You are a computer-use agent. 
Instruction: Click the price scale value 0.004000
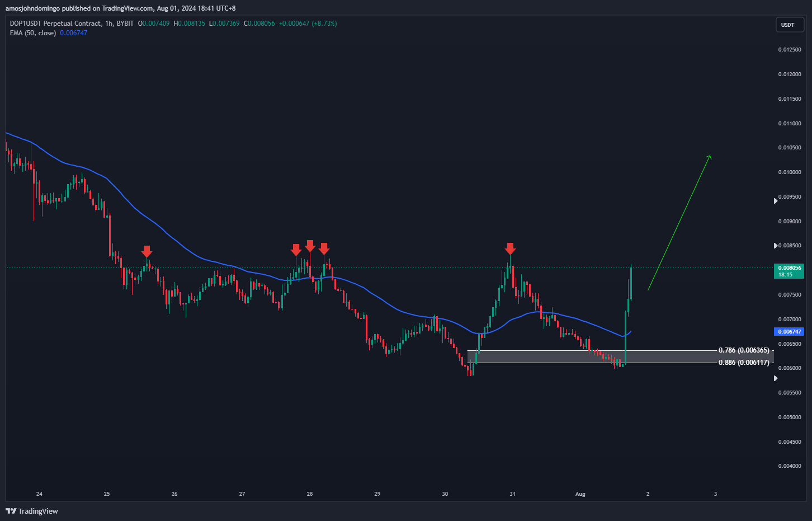pos(789,466)
